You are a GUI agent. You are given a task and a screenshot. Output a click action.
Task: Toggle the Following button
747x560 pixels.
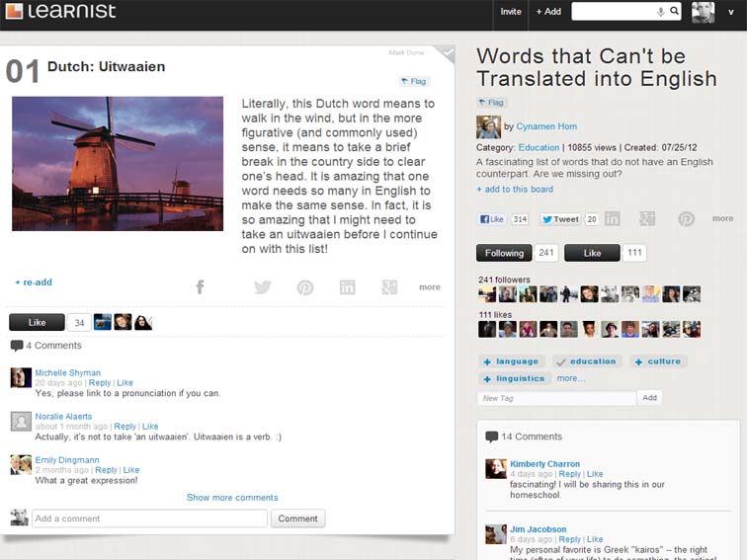(x=504, y=253)
